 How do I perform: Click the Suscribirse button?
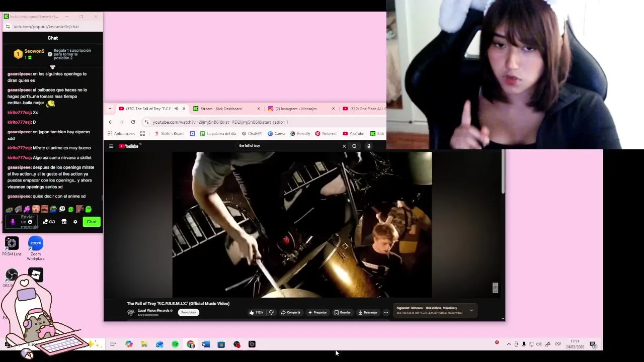[189, 312]
